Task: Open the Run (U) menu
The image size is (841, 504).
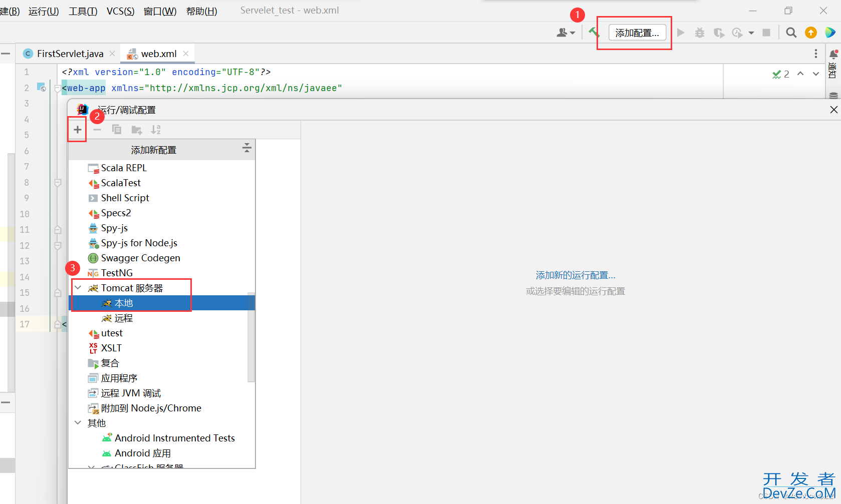Action: point(44,11)
